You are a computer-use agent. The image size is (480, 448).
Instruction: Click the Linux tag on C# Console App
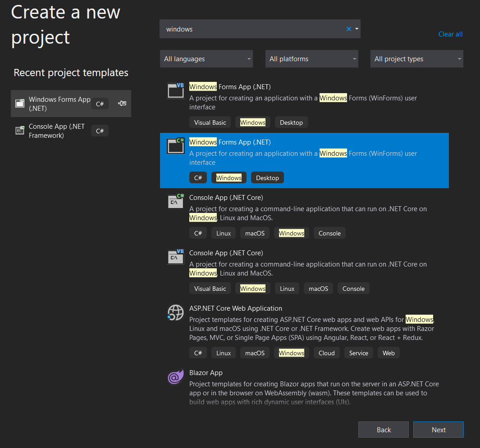pyautogui.click(x=224, y=233)
